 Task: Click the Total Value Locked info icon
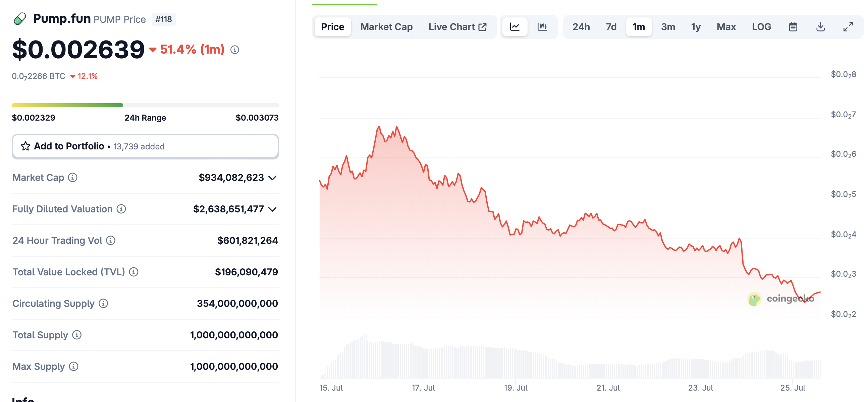point(134,272)
